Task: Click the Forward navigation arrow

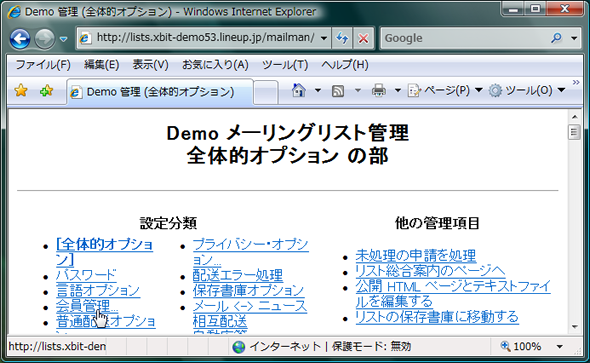Action: (45, 38)
